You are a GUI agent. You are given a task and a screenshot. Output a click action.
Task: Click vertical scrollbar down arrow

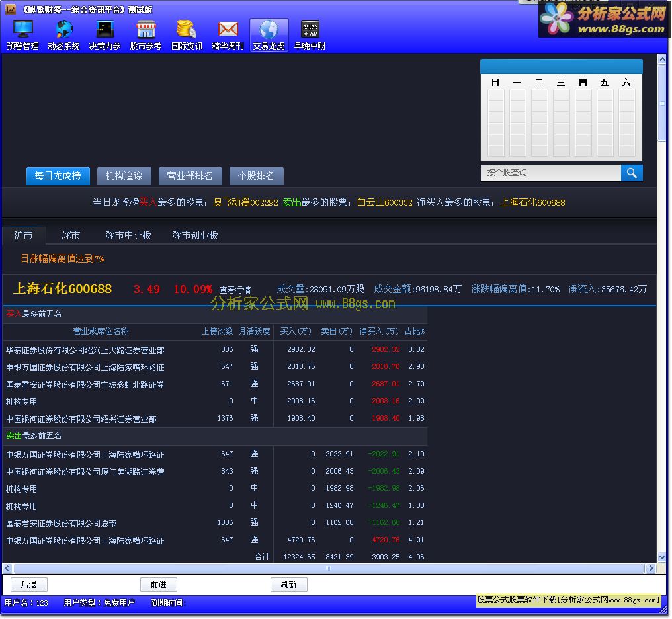[x=663, y=557]
